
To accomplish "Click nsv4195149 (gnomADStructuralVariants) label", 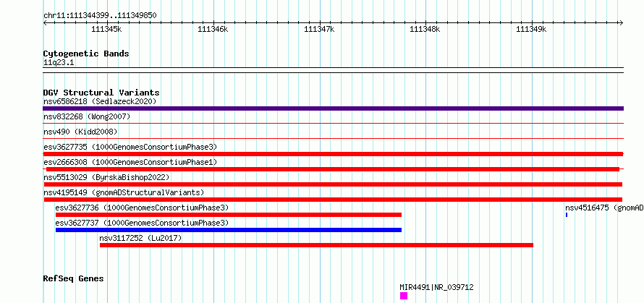I will pyautogui.click(x=124, y=192).
